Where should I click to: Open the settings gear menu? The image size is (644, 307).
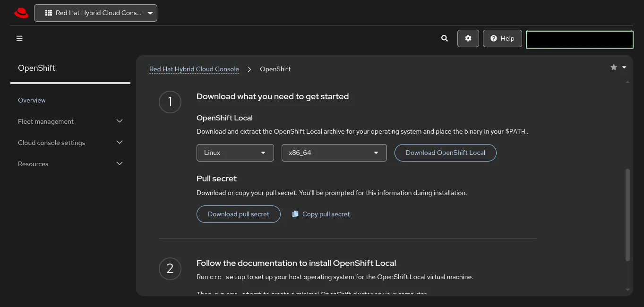point(468,38)
